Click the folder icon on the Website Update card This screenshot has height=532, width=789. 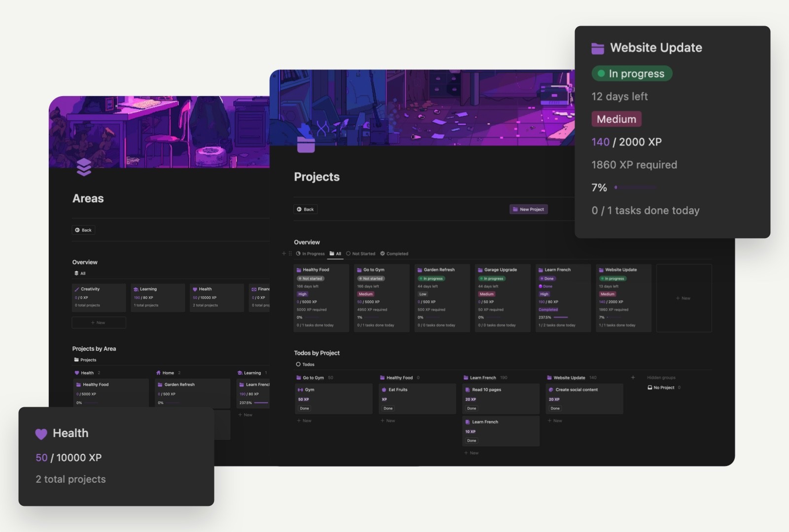(x=597, y=47)
